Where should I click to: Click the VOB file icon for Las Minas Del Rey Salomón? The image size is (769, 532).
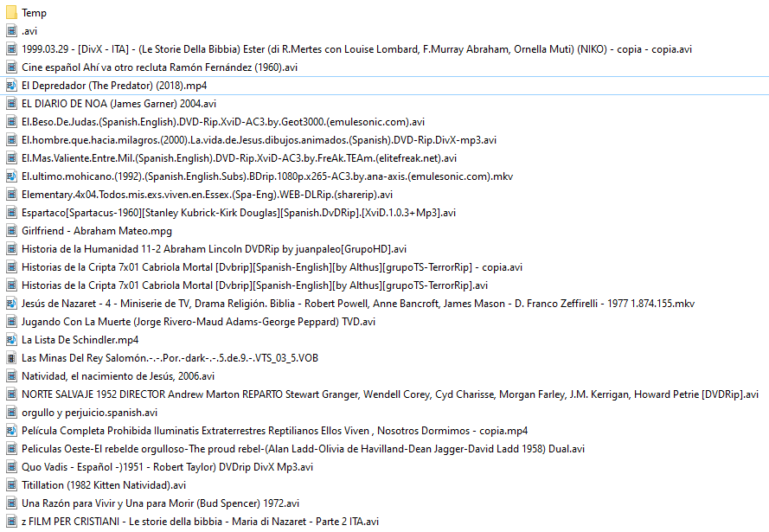pos(11,358)
